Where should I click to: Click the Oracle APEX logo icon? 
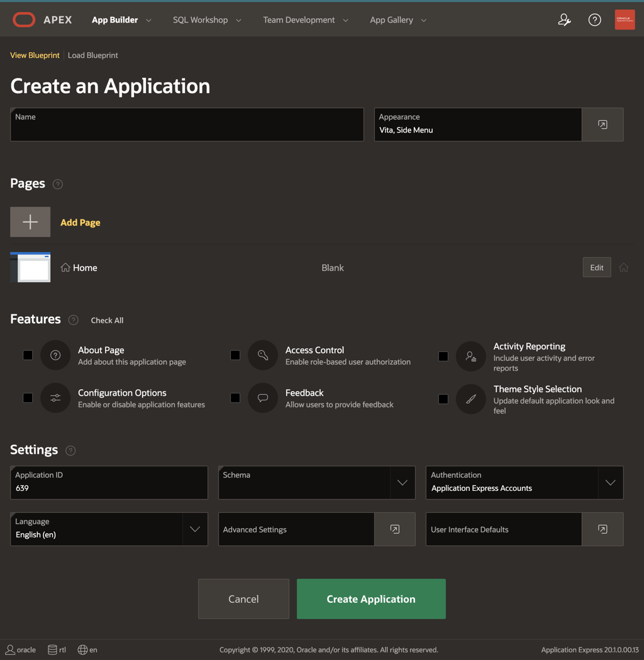[24, 19]
